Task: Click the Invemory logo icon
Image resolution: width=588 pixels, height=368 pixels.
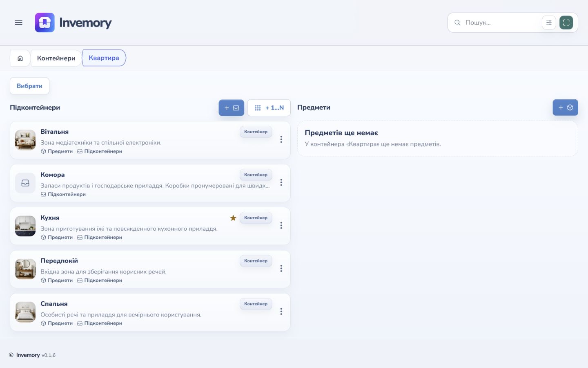Action: (x=45, y=22)
